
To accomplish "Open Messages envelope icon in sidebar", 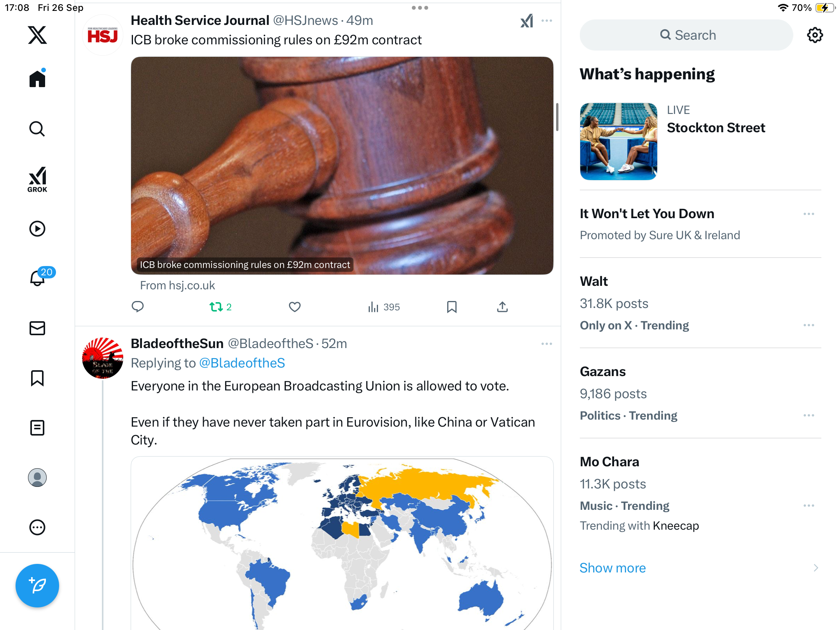I will (37, 328).
